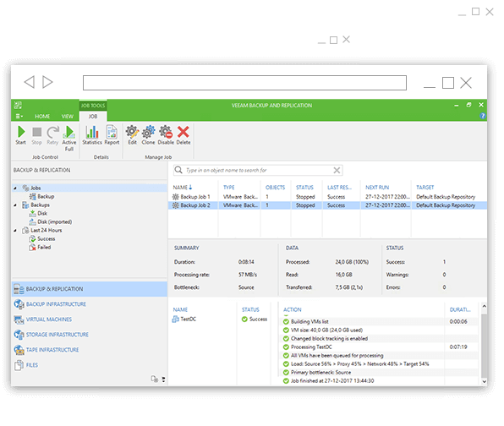Screen dimensions: 504x426
Task: Click the browser back arrow
Action: coord(30,82)
